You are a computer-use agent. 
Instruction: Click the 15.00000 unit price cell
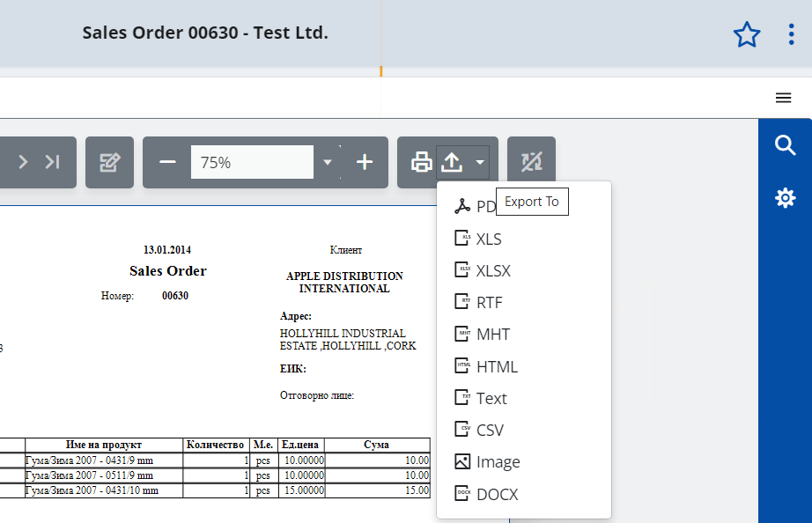[304, 490]
